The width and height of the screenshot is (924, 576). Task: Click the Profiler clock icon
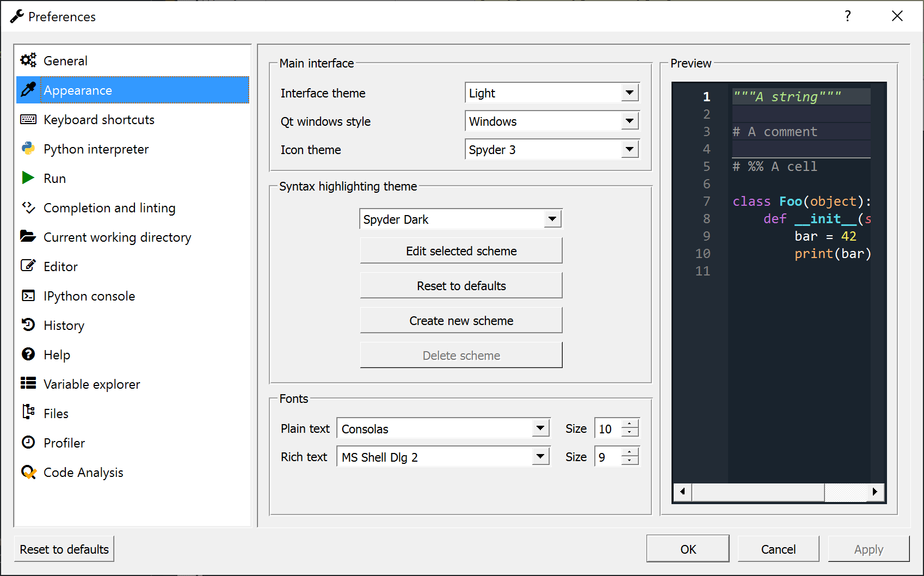[28, 442]
